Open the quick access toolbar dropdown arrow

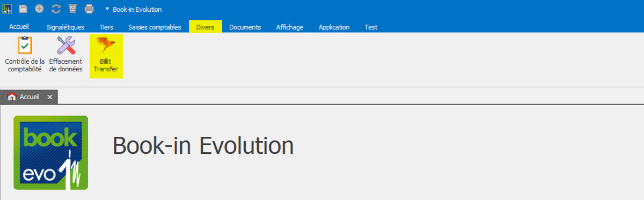pyautogui.click(x=107, y=9)
